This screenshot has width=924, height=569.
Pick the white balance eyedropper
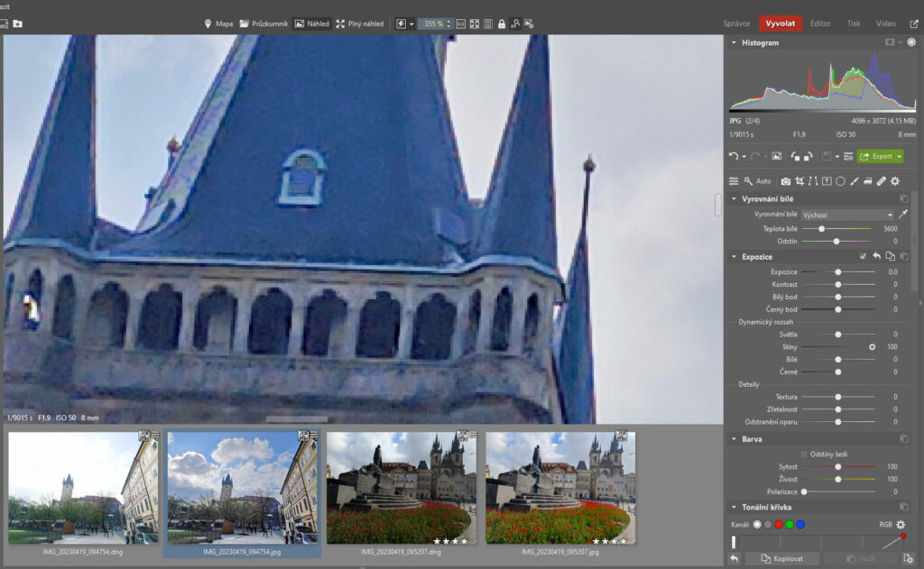(x=903, y=215)
